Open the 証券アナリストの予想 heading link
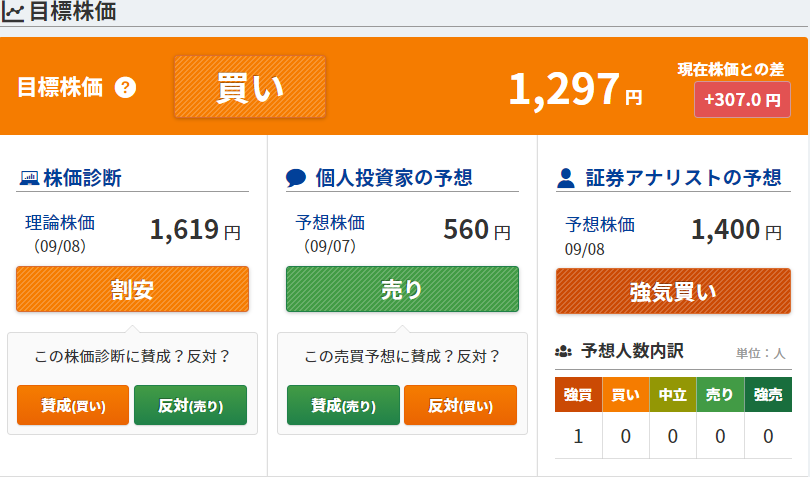Viewport: 810px width, 477px height. (x=683, y=178)
